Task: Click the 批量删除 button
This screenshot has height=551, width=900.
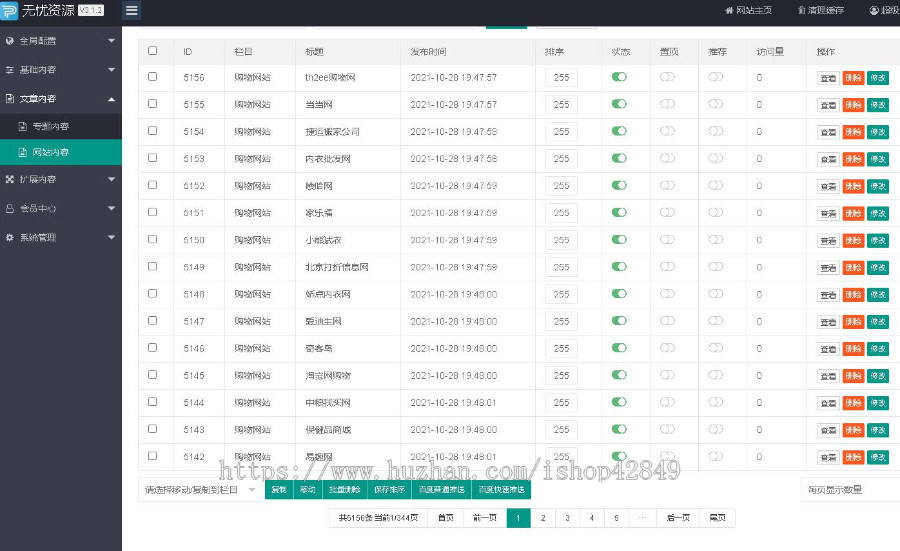Action: [x=344, y=490]
